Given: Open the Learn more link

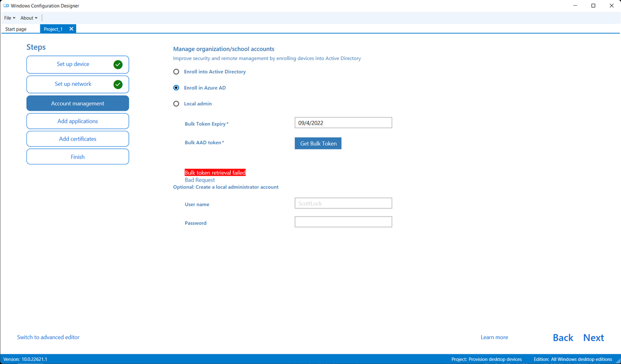Looking at the screenshot, I should 494,337.
